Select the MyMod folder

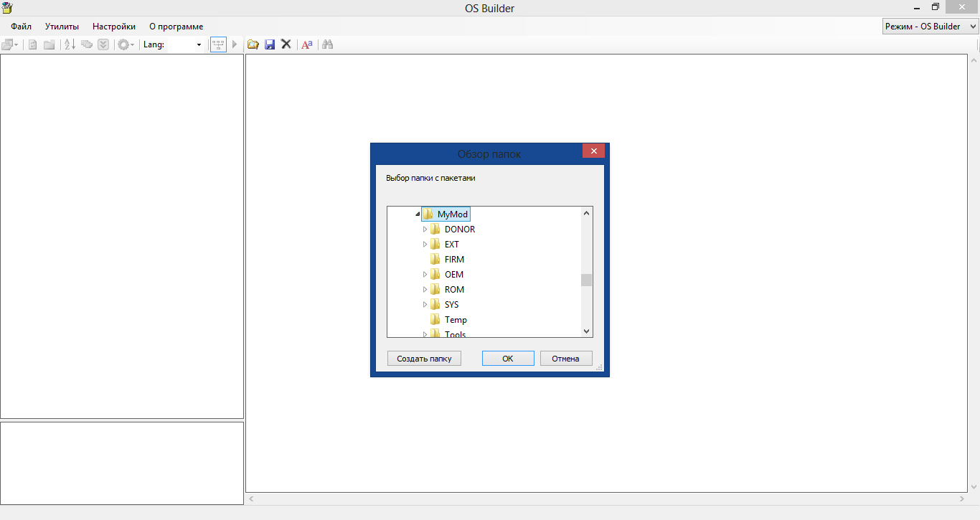pyautogui.click(x=446, y=214)
